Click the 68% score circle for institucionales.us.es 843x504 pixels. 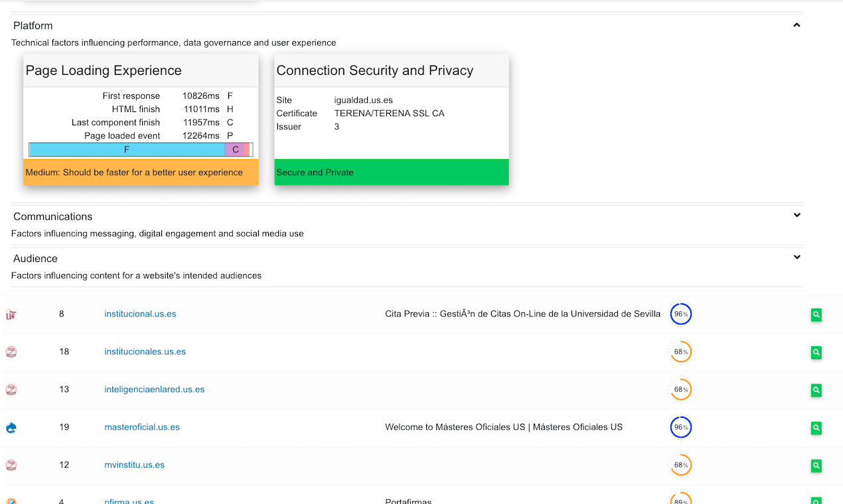(681, 351)
